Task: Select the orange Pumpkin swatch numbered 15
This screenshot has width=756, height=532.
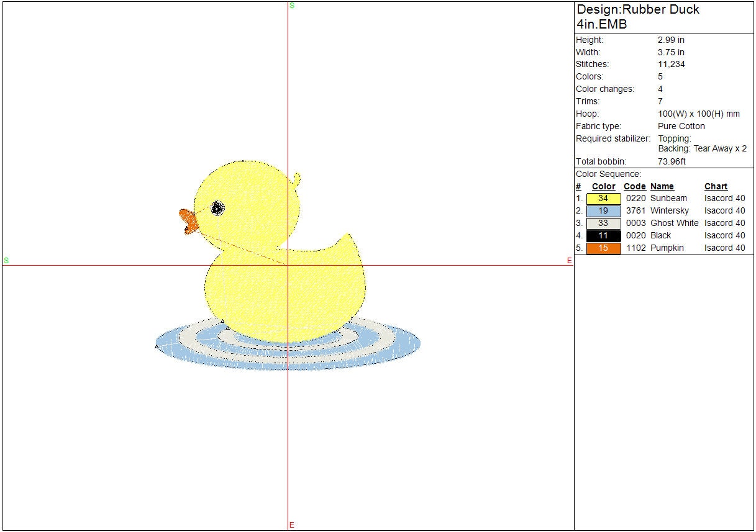Action: [x=603, y=248]
